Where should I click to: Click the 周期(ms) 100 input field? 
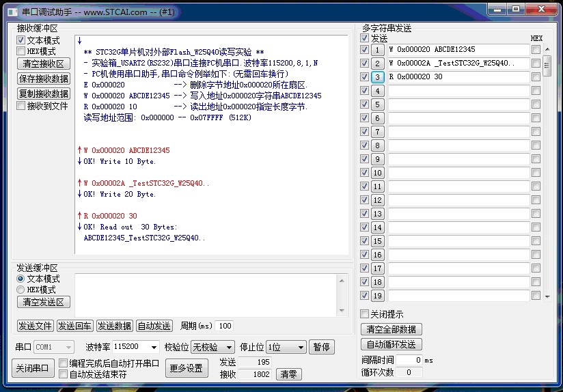[x=224, y=326]
